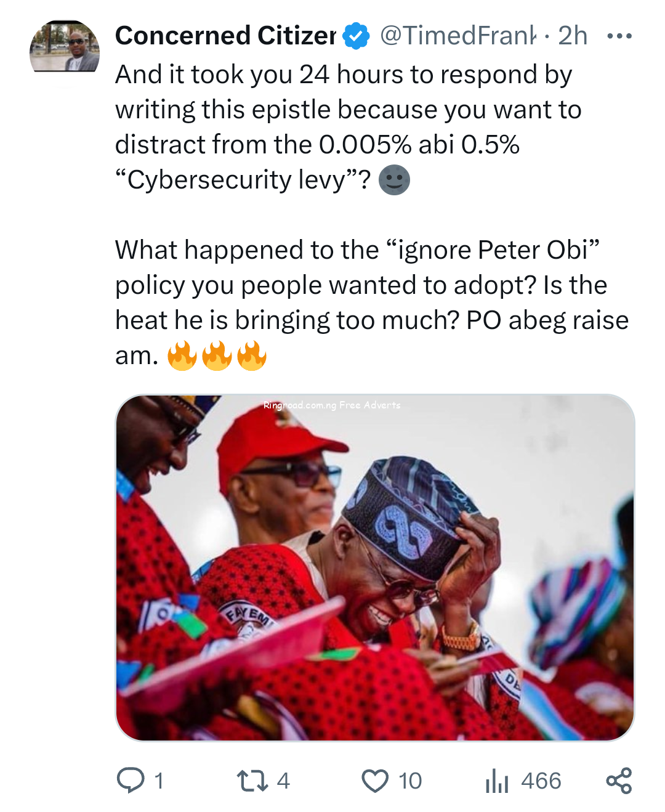The width and height of the screenshot is (665, 812).
Task: Open the @TimedFrank handle link
Action: 457,36
